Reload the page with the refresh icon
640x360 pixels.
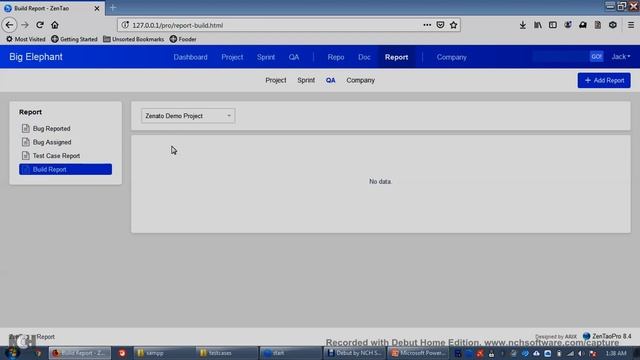(40, 25)
